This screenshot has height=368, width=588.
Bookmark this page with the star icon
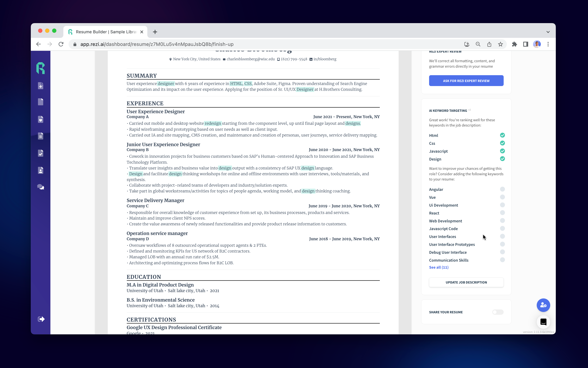pos(500,44)
